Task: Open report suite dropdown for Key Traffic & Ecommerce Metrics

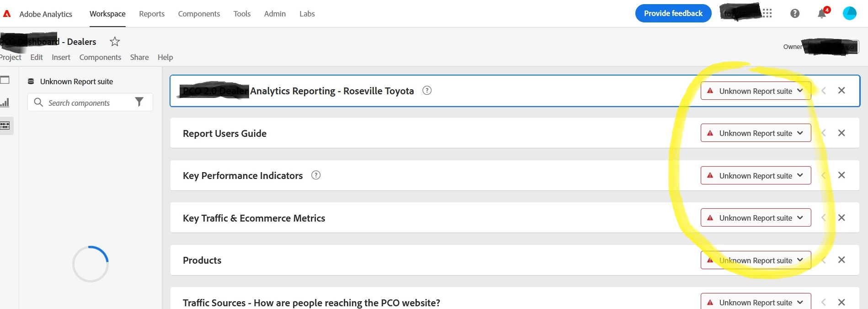Action: click(x=756, y=218)
